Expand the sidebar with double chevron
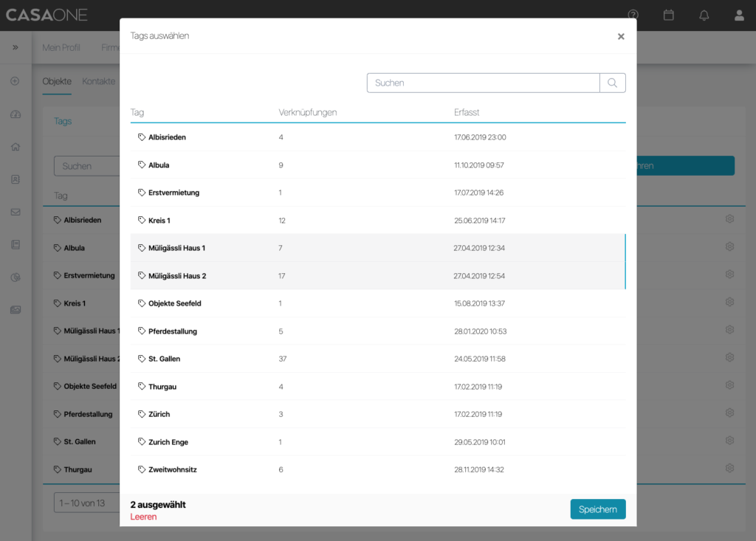The width and height of the screenshot is (756, 541). coord(15,48)
